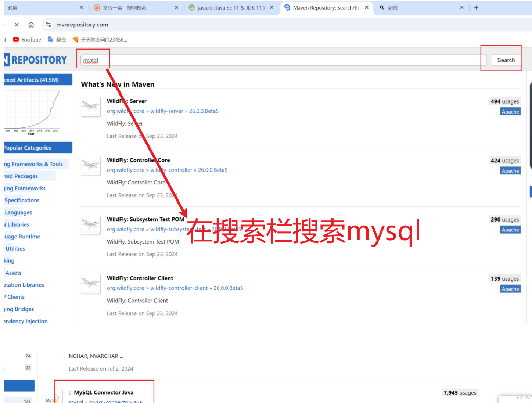This screenshot has height=403, width=532.
Task: Open version 26.0.0.Beta5 of wildfly-server
Action: (x=204, y=111)
